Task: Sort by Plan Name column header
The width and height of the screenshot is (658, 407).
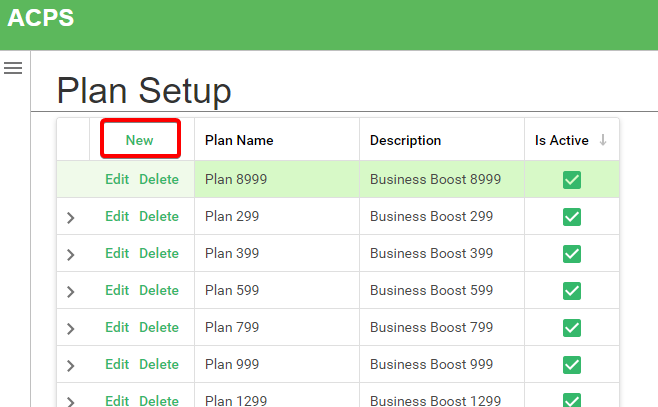Action: (x=239, y=141)
